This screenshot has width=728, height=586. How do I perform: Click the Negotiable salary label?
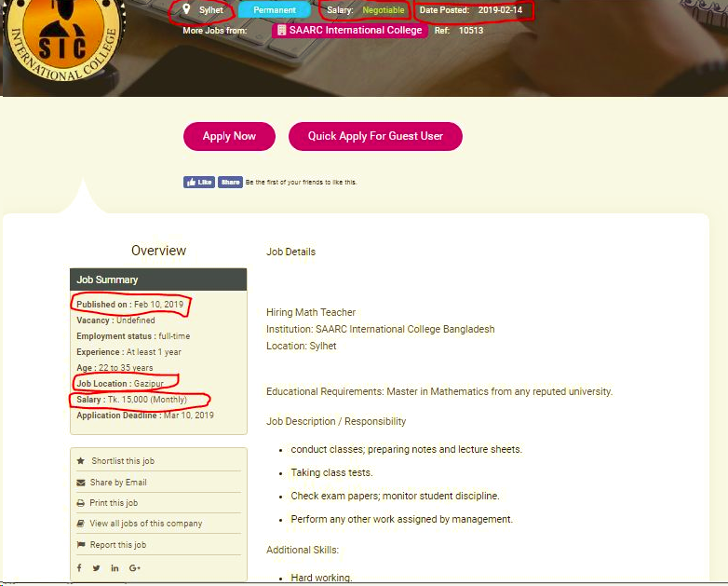(384, 9)
